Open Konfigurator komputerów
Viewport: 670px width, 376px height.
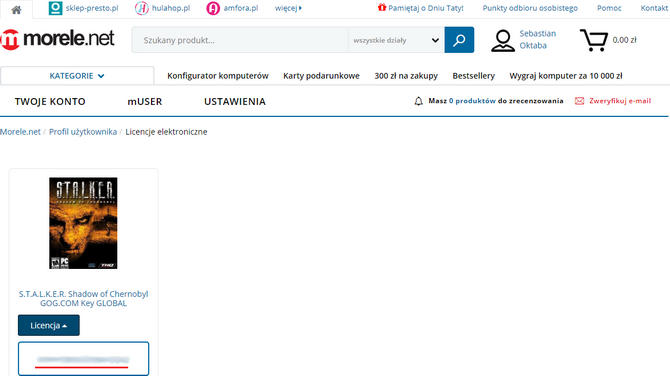[x=217, y=76]
